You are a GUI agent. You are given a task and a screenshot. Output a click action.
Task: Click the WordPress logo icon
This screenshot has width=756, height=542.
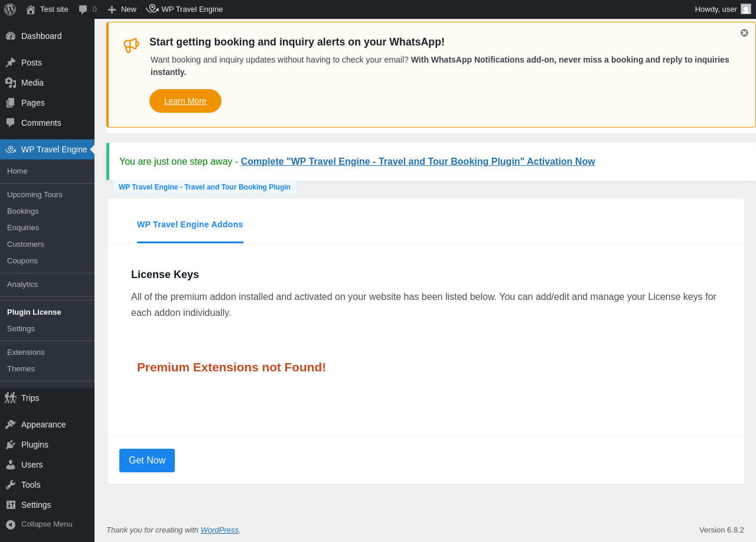(10, 9)
